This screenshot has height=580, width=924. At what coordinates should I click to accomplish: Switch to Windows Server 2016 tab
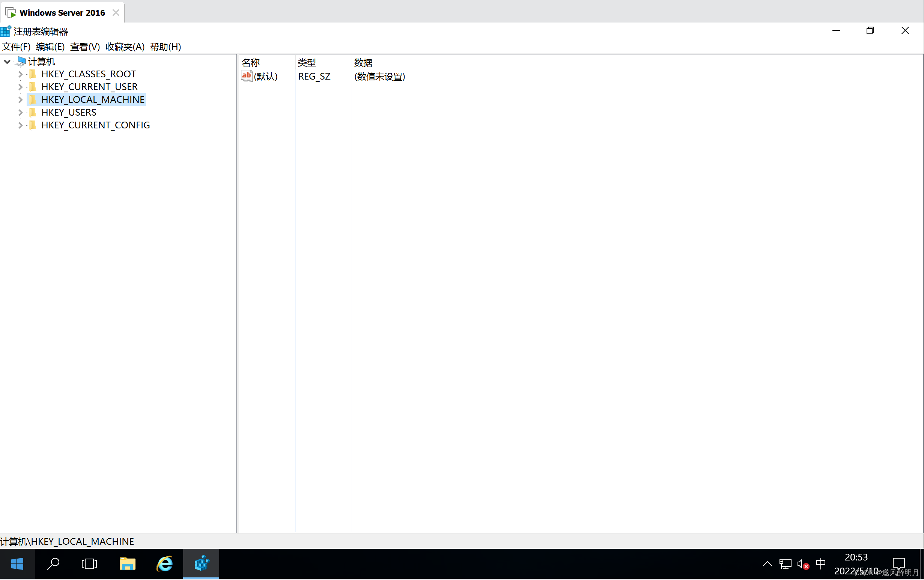coord(62,13)
